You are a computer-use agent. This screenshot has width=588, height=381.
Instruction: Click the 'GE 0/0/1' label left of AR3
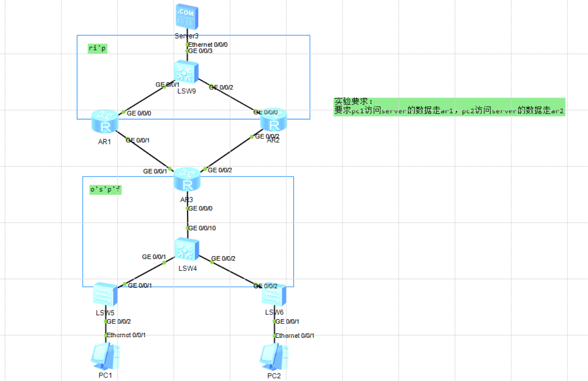click(155, 171)
